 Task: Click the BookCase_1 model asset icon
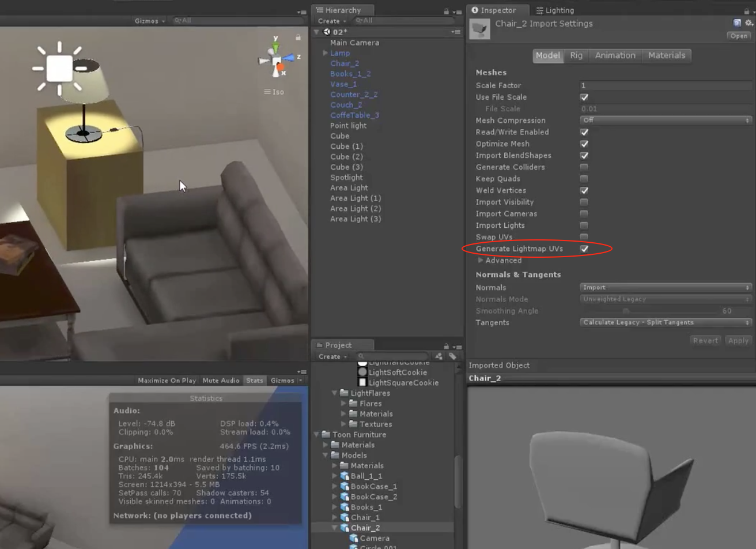pos(345,487)
